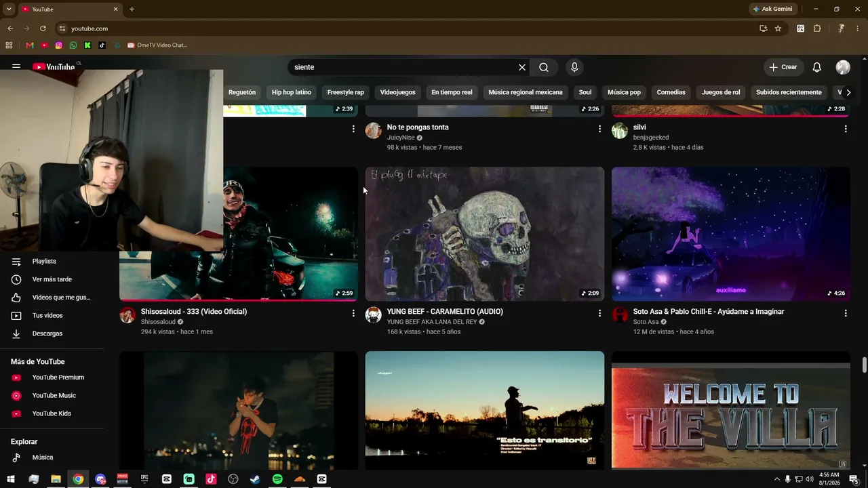Open the Windows Start menu
Image resolution: width=868 pixels, height=488 pixels.
click(11, 479)
